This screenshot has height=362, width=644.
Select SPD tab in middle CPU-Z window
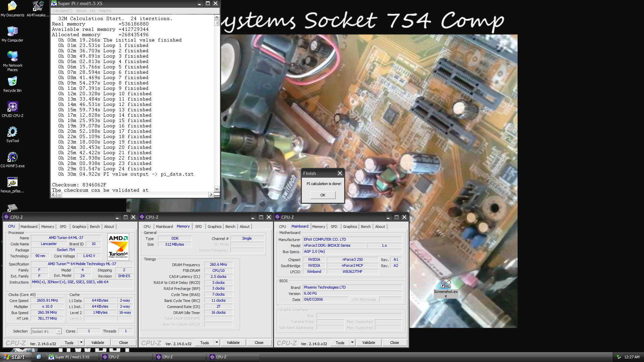coord(199,227)
